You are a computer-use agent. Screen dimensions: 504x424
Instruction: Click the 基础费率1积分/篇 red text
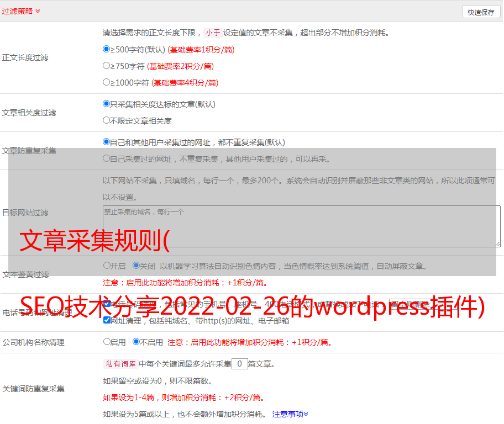tap(201, 50)
